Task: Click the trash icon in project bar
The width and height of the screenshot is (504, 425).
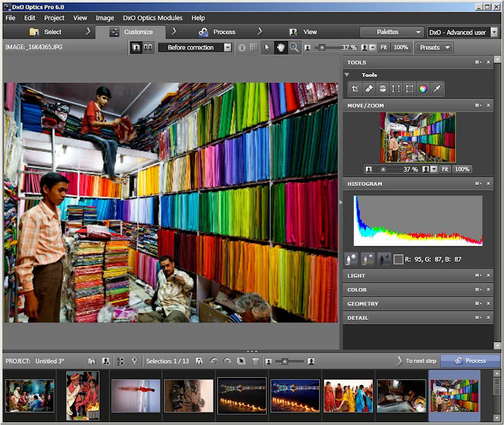Action: click(255, 361)
